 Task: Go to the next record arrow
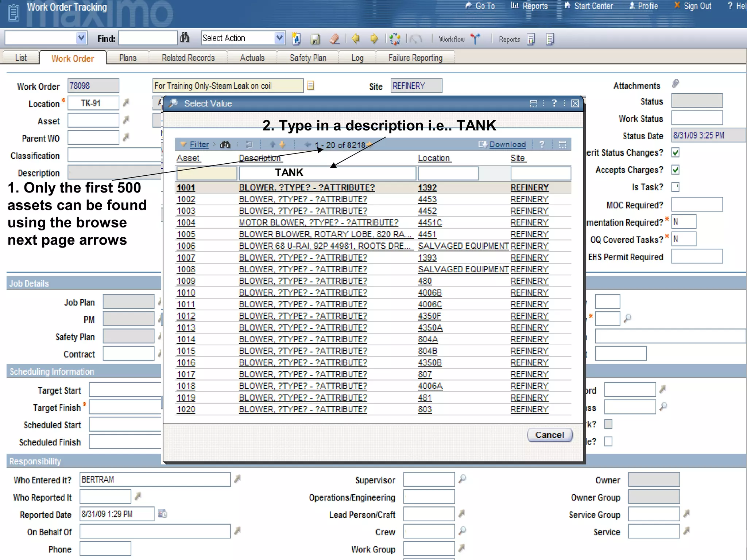coord(374,39)
